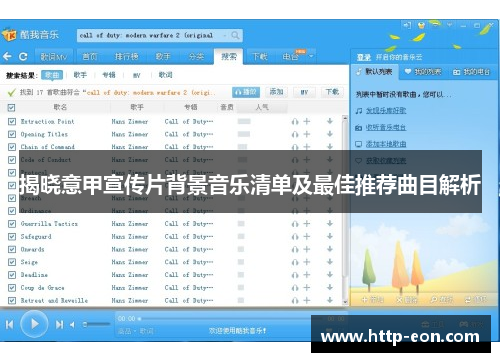
Task: Refresh the page with the circular arrow
Action: click(x=23, y=57)
